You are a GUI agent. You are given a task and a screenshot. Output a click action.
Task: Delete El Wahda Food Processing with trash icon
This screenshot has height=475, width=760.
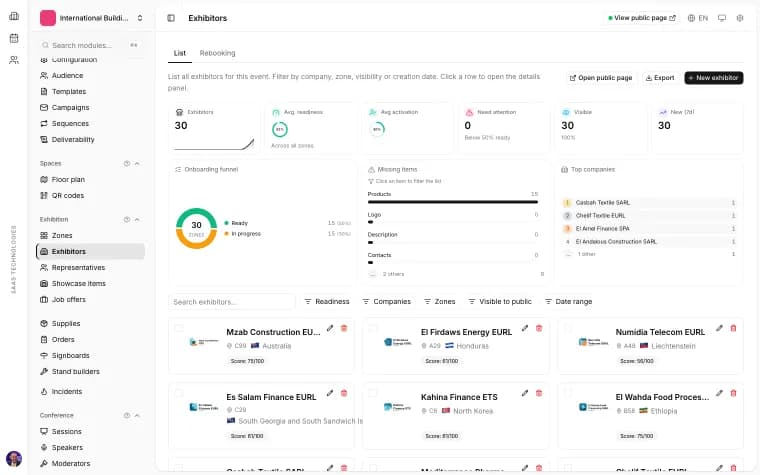coord(733,393)
